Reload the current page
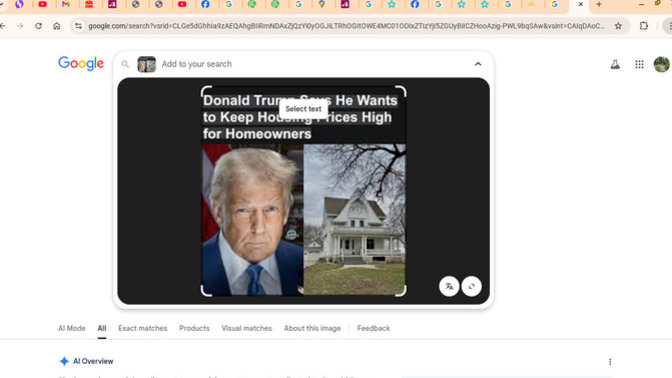The height and width of the screenshot is (378, 672). [x=39, y=26]
